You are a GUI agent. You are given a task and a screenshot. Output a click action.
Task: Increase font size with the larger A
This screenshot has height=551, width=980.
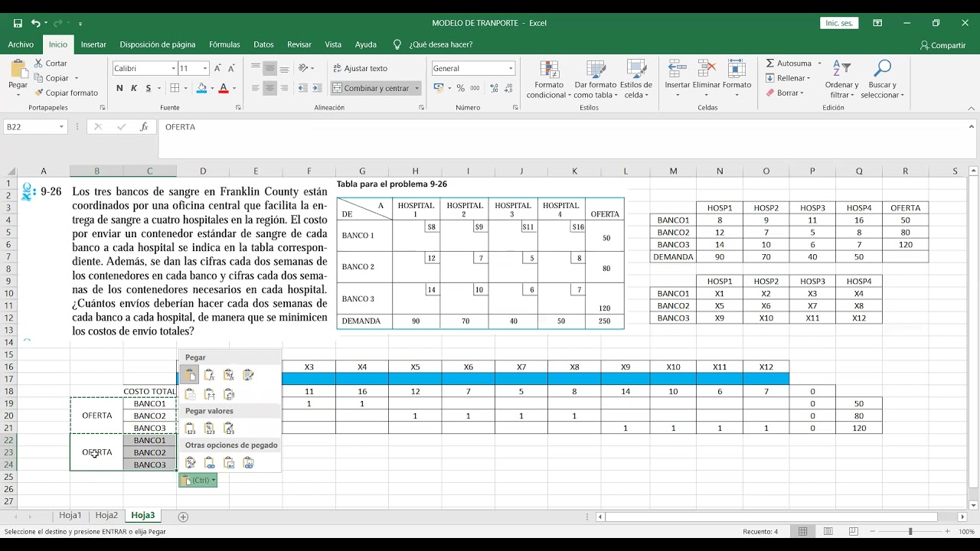tap(218, 68)
